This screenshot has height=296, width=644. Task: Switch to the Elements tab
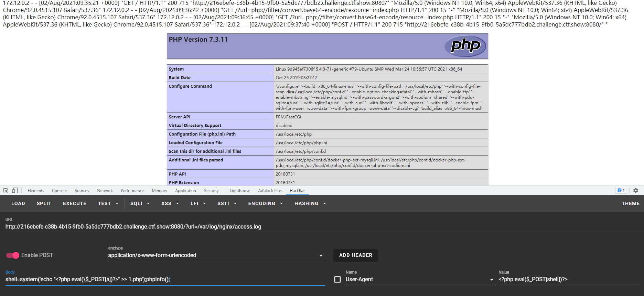click(36, 191)
